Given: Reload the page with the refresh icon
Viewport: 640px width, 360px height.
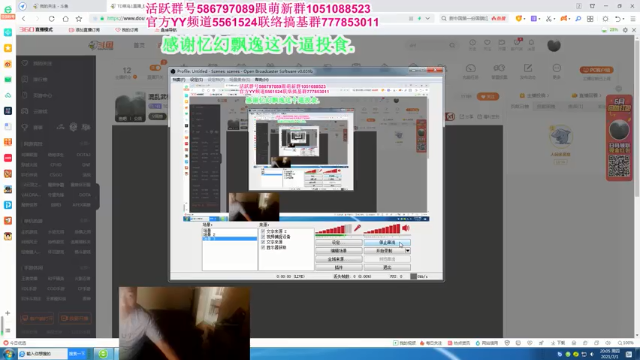Looking at the screenshot, I should tap(51, 19).
